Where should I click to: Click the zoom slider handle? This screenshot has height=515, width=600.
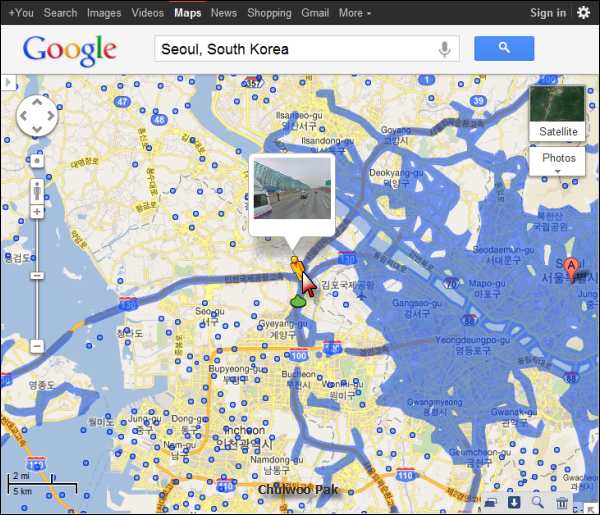pyautogui.click(x=37, y=275)
